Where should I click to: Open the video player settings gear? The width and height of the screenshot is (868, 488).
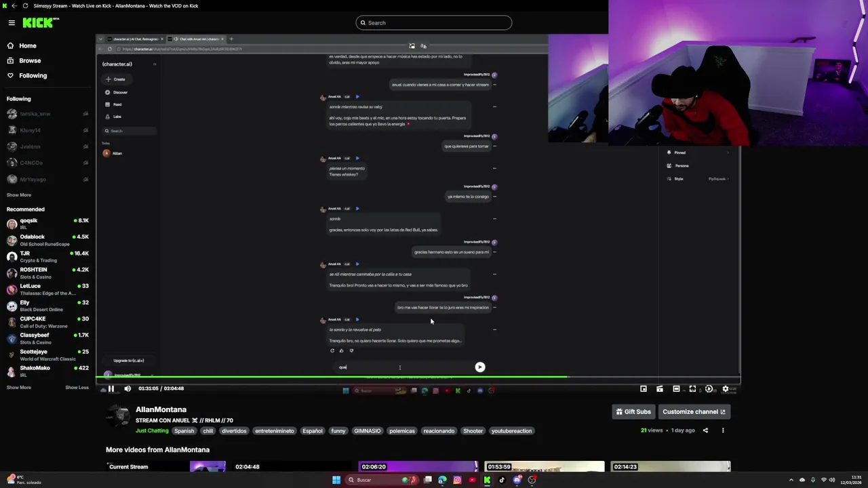click(x=725, y=389)
